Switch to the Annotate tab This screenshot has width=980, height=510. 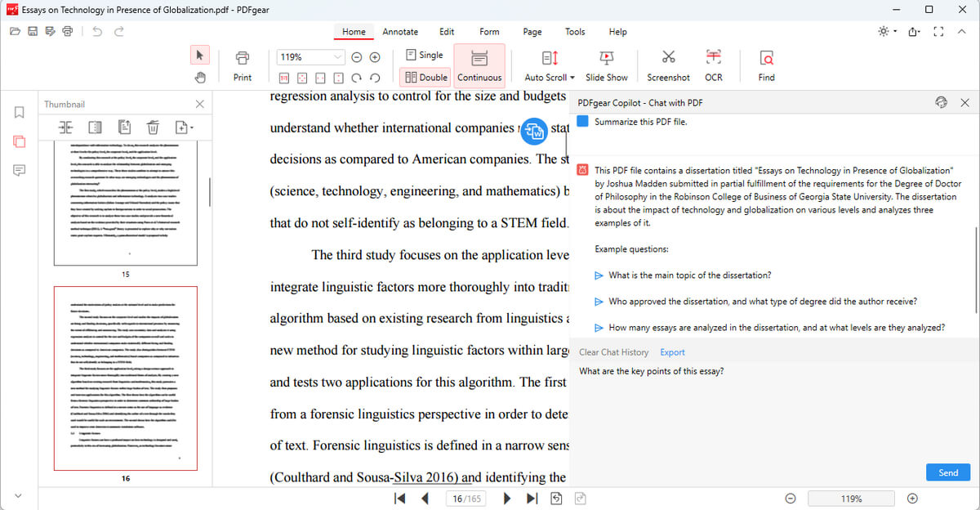click(400, 32)
